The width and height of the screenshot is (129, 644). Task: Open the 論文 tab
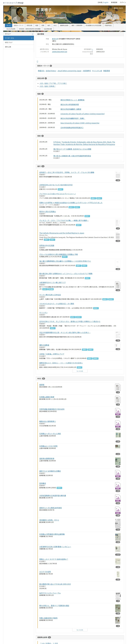(49, 26)
